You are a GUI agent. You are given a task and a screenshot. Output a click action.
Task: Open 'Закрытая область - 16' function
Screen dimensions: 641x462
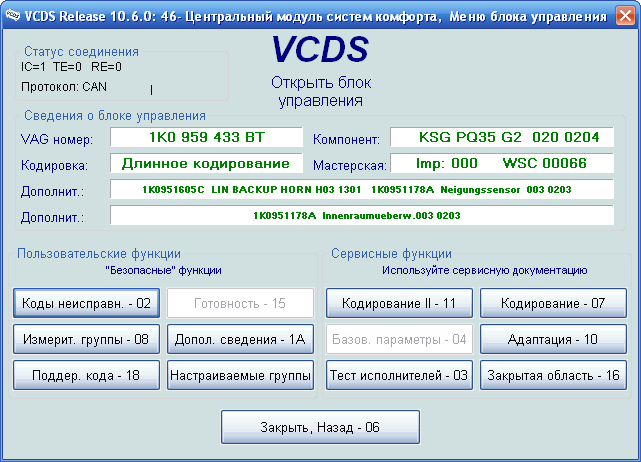click(x=553, y=375)
